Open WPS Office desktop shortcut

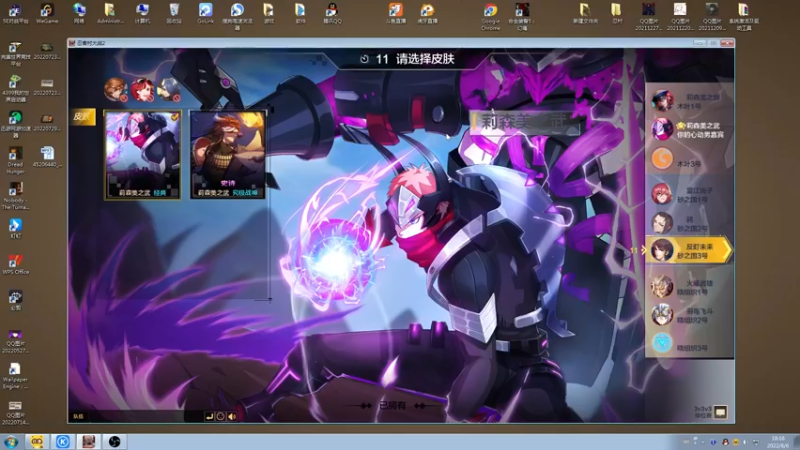15,264
